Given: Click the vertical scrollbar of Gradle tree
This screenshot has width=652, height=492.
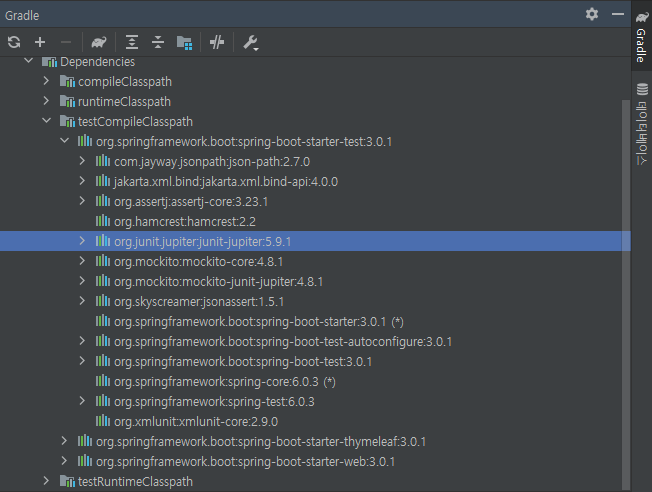Looking at the screenshot, I should pyautogui.click(x=626, y=294).
